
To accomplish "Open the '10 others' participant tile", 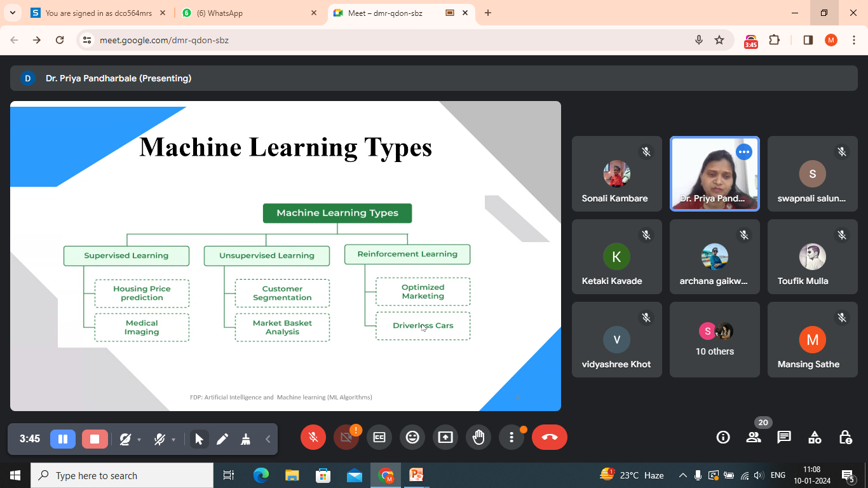I will tap(714, 340).
